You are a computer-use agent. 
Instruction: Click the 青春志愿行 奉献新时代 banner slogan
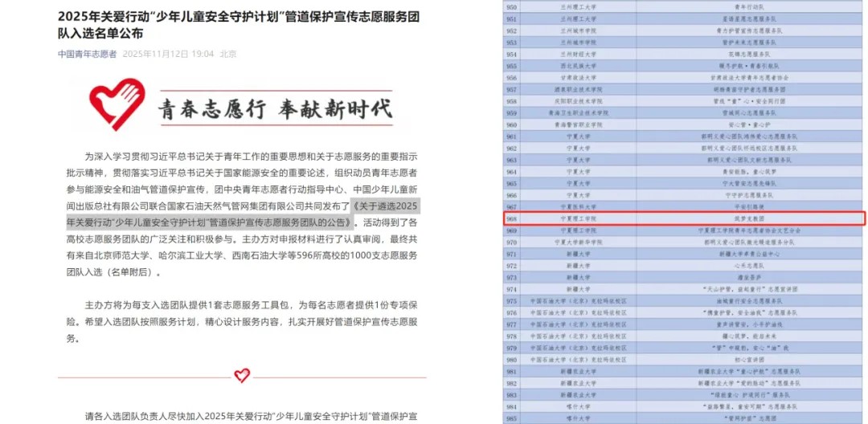274,108
